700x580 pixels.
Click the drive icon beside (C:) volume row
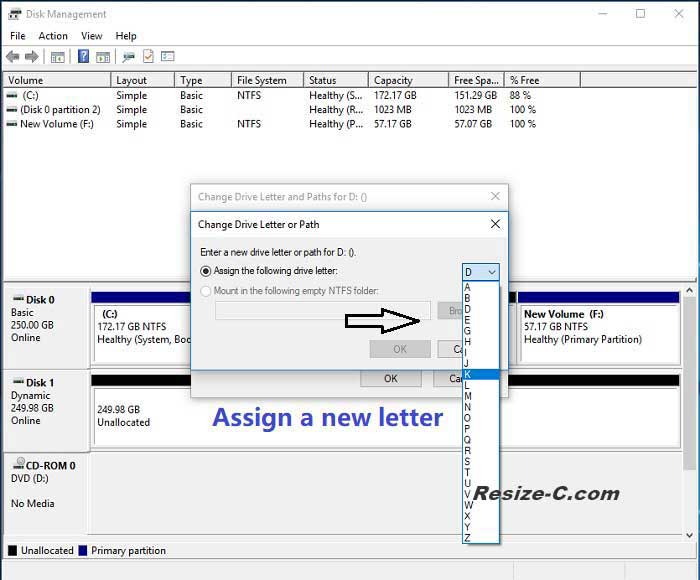(12, 95)
